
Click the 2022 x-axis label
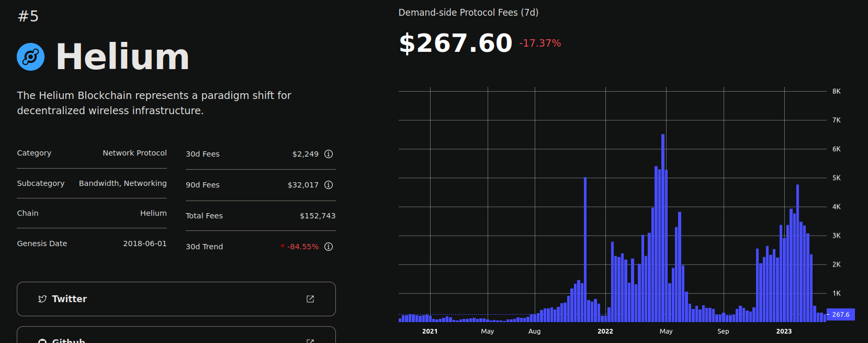(605, 331)
